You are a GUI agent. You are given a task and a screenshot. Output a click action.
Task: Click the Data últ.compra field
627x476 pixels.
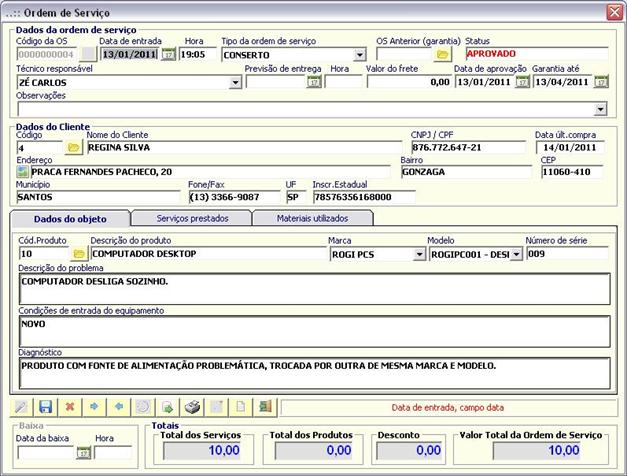(x=570, y=148)
